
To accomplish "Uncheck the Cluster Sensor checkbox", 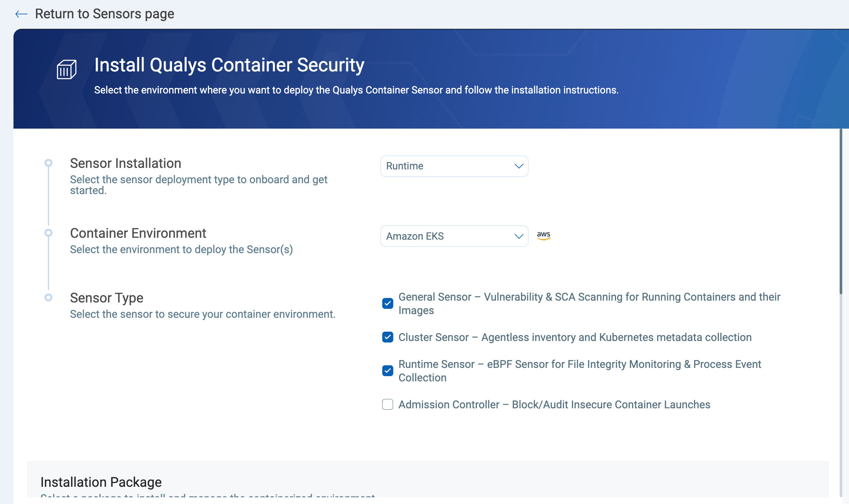I will (387, 337).
